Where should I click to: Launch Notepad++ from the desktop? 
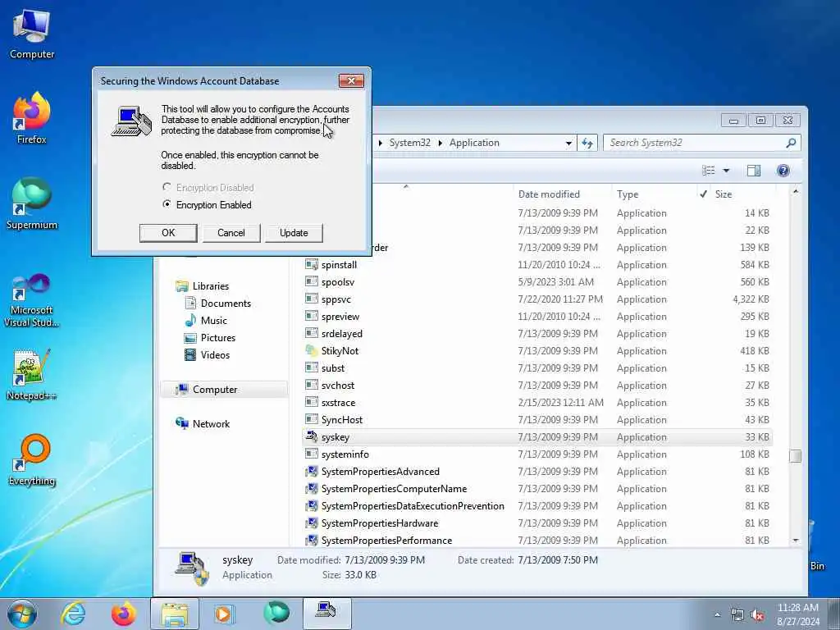[32, 375]
